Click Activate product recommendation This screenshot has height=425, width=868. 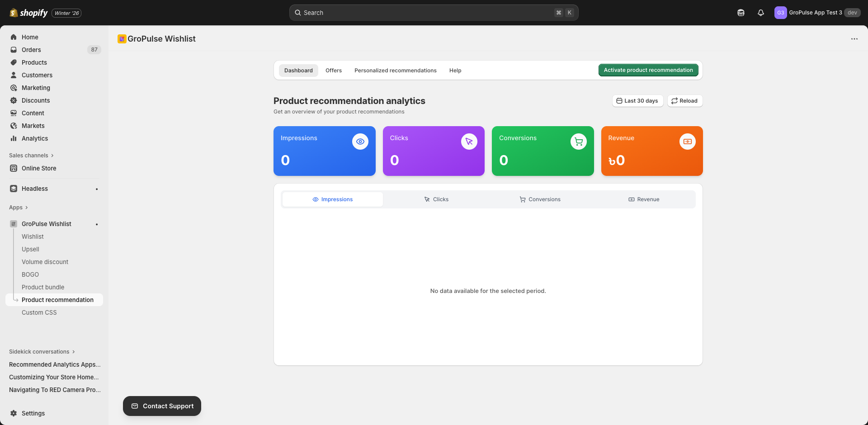pyautogui.click(x=648, y=70)
